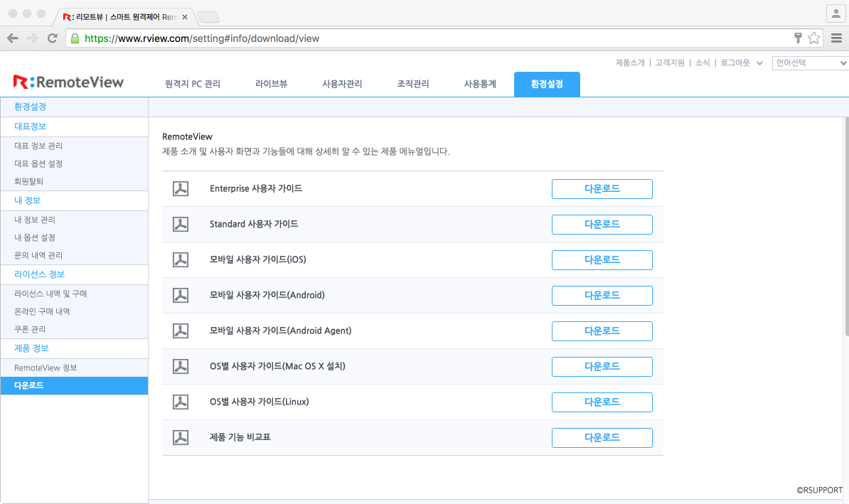
Task: Click the 고객지원 link
Action: pos(670,63)
